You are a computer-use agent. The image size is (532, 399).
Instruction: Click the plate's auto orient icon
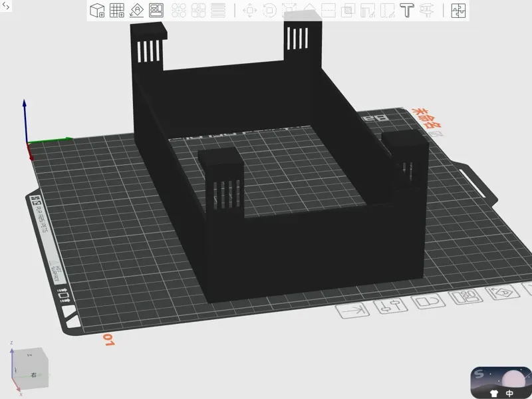502,292
